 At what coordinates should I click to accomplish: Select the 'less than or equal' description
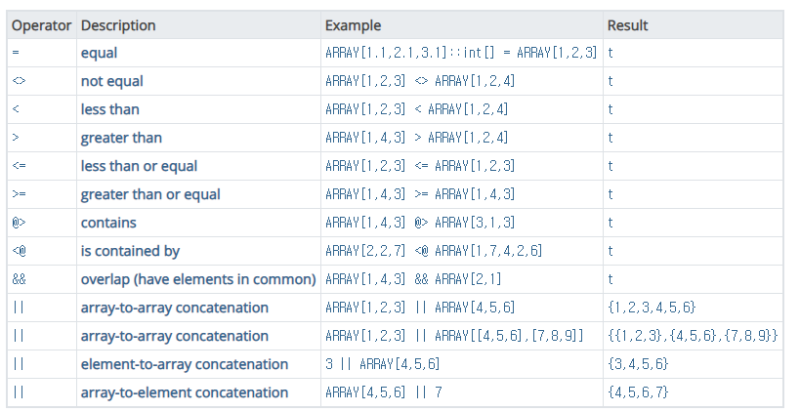click(x=139, y=166)
